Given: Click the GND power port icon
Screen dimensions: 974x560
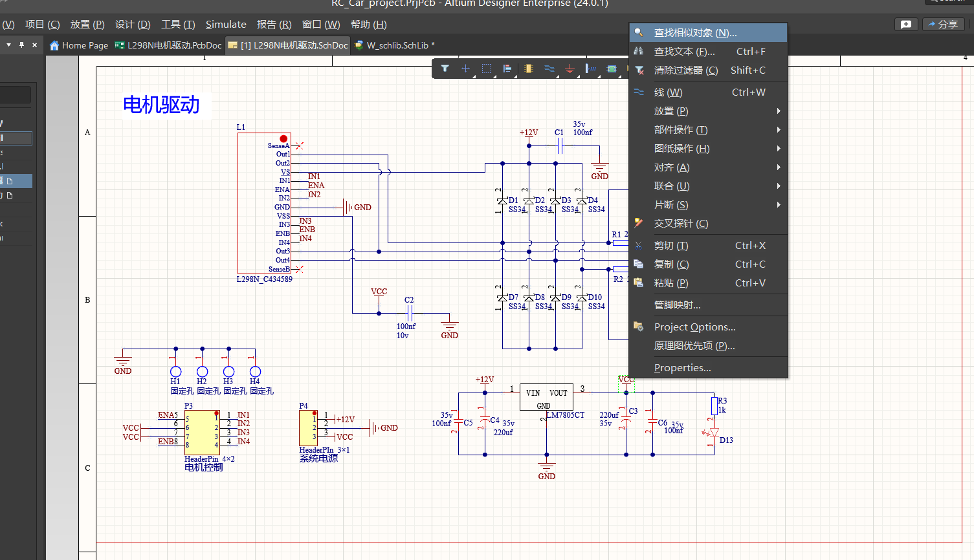Looking at the screenshot, I should point(570,69).
